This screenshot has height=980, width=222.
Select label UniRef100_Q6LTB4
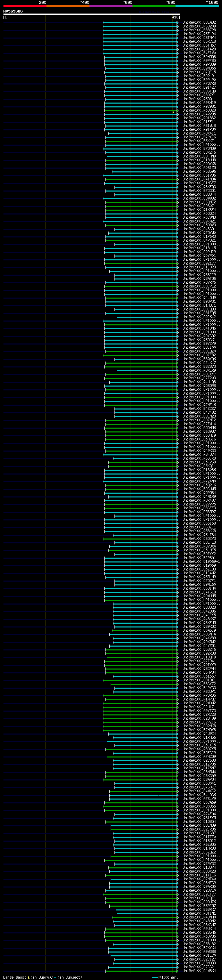[199, 535]
